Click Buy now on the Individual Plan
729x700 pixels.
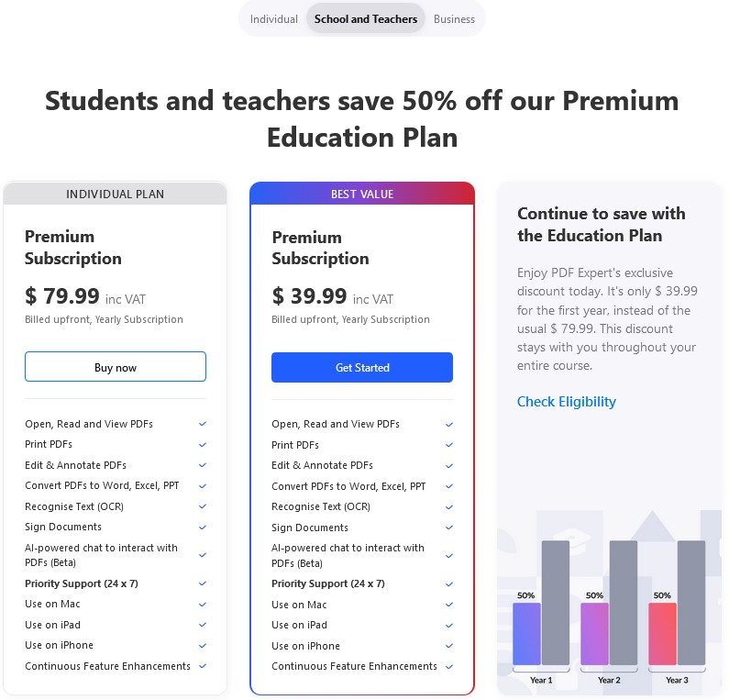tap(116, 367)
